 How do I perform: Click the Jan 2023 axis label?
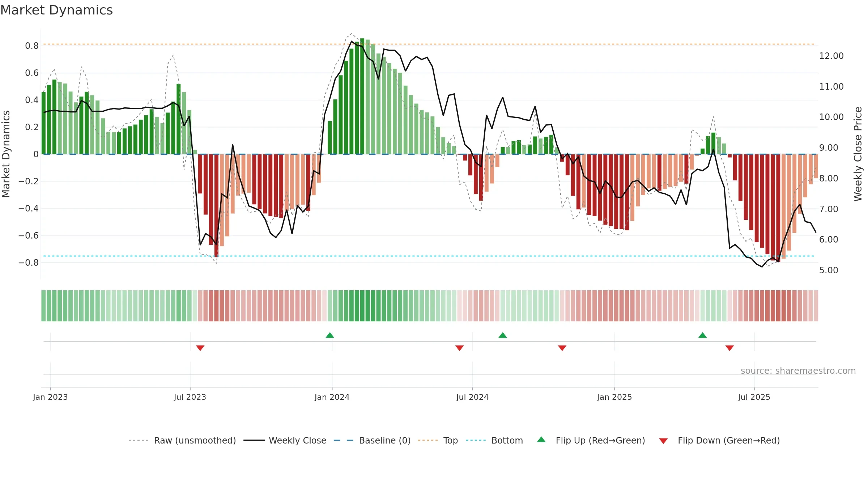[50, 397]
